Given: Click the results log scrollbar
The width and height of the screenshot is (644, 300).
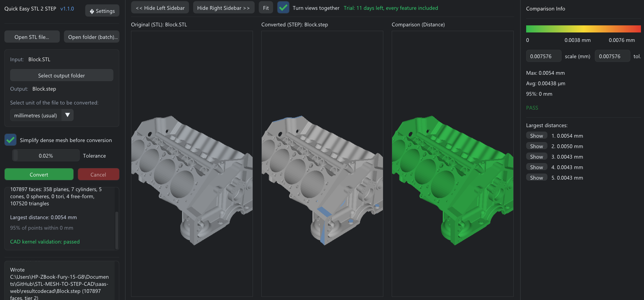Looking at the screenshot, I should (x=117, y=230).
